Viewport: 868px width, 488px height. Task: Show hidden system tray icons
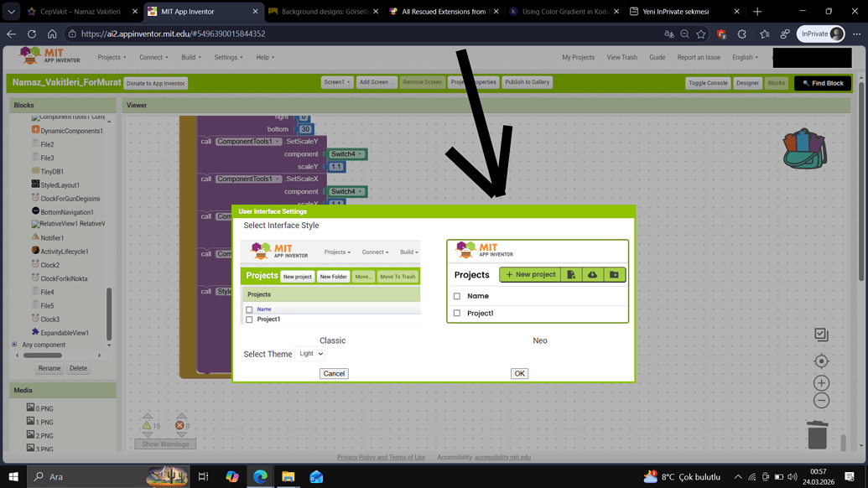(738, 476)
